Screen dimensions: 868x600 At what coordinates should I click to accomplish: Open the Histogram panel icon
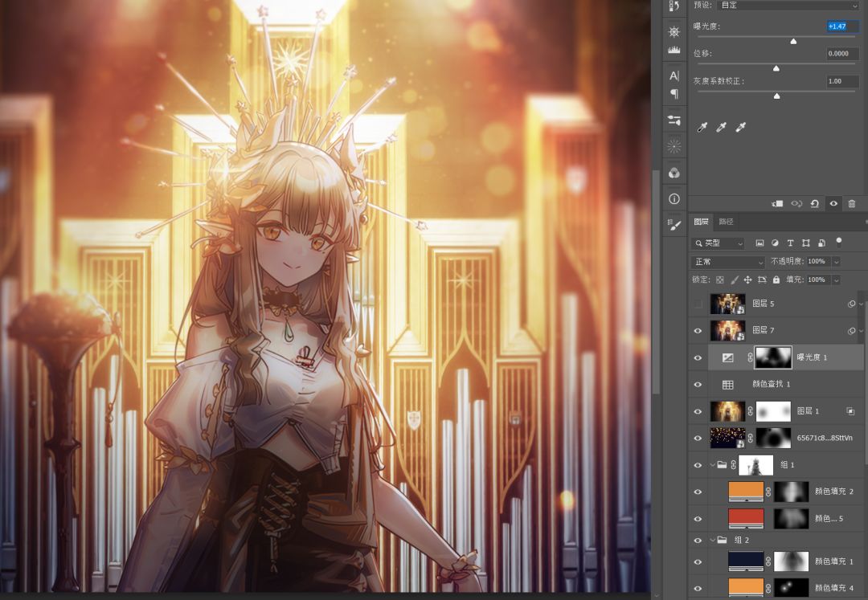(x=674, y=51)
